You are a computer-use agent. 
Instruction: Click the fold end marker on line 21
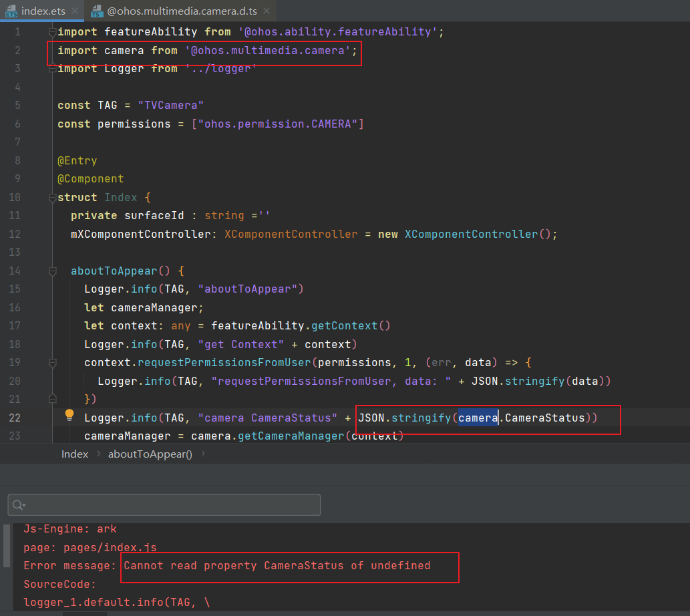pyautogui.click(x=52, y=399)
